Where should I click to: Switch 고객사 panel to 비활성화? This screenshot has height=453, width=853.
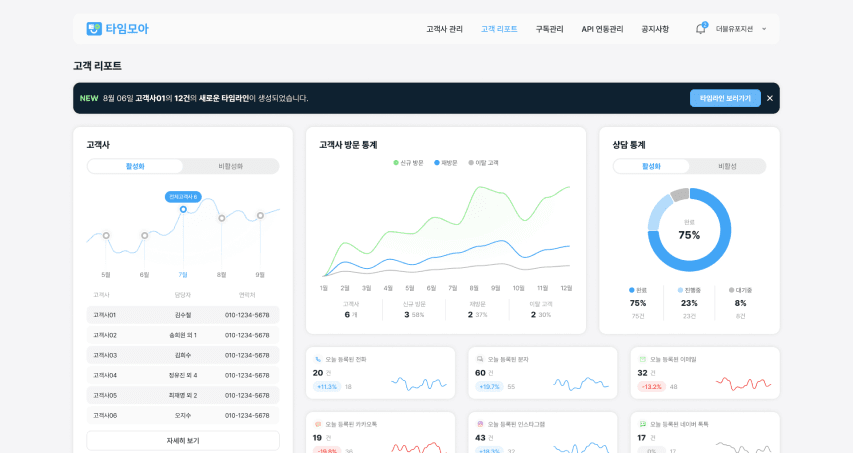click(x=231, y=166)
